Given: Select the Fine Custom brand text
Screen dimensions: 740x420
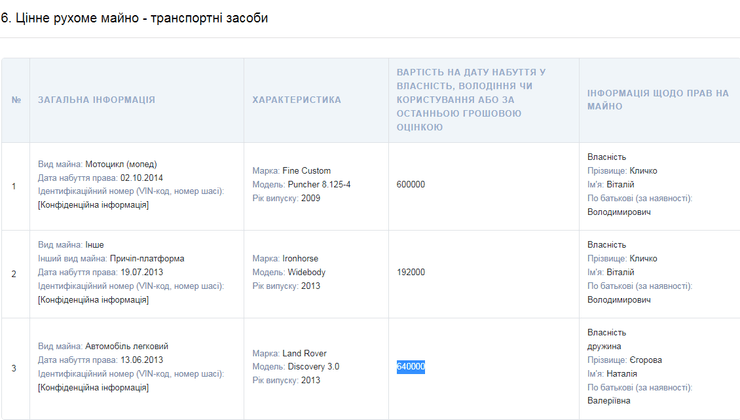Looking at the screenshot, I should click(307, 171).
